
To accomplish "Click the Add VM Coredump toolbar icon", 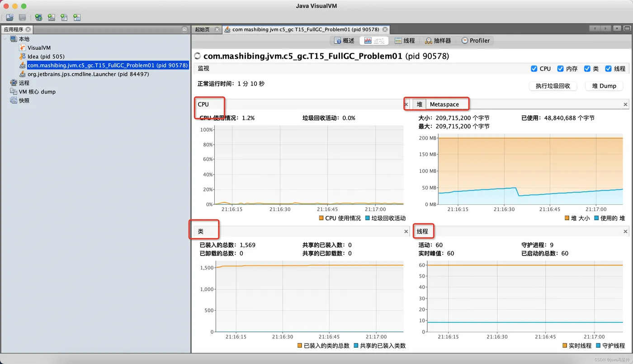I will (x=64, y=18).
